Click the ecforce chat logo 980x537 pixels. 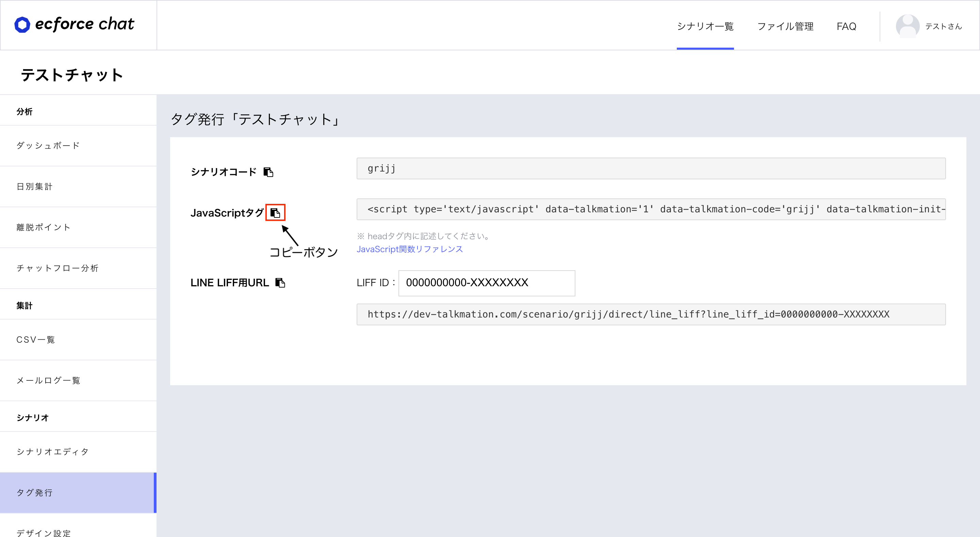(x=74, y=25)
